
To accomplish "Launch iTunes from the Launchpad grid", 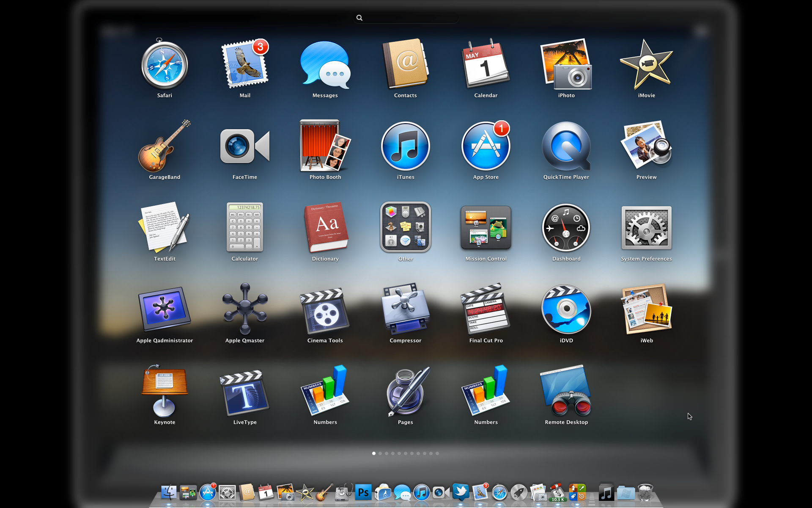I will pyautogui.click(x=406, y=146).
